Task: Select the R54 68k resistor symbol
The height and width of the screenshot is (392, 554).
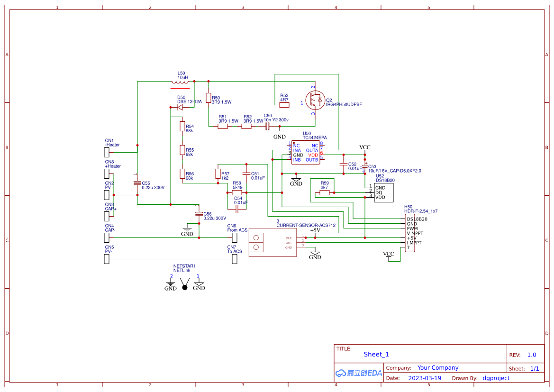Action: (182, 126)
